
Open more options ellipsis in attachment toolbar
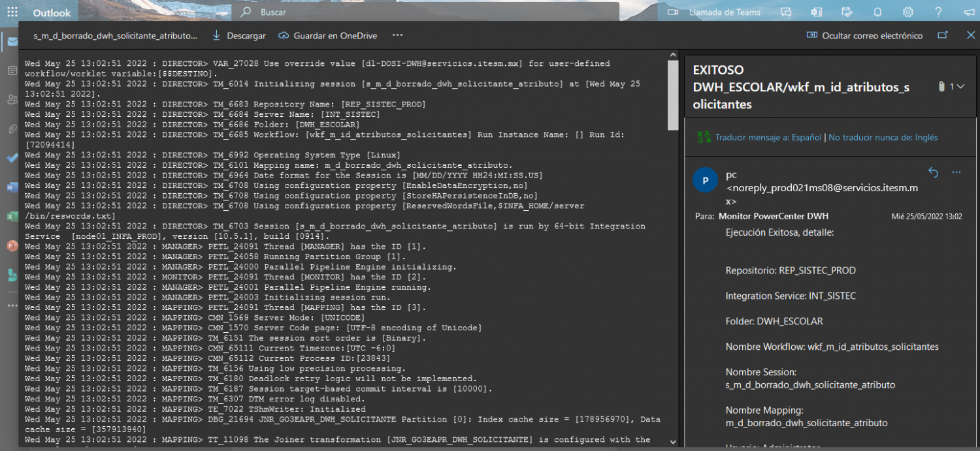397,35
